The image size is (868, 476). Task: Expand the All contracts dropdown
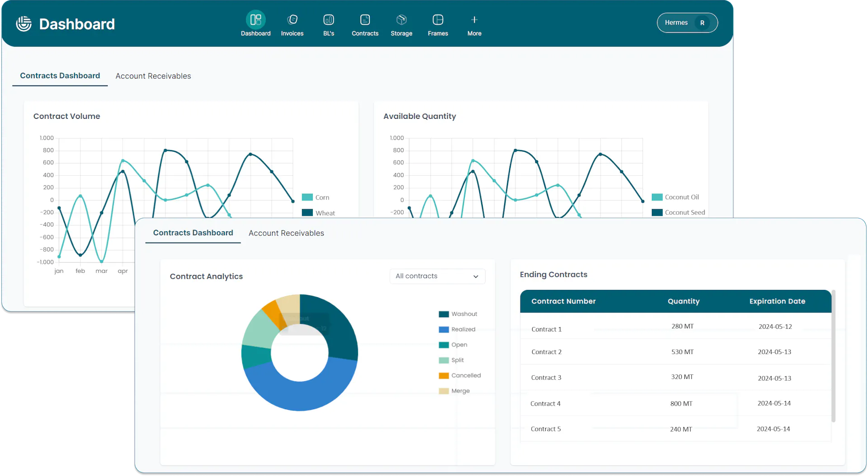pyautogui.click(x=437, y=276)
